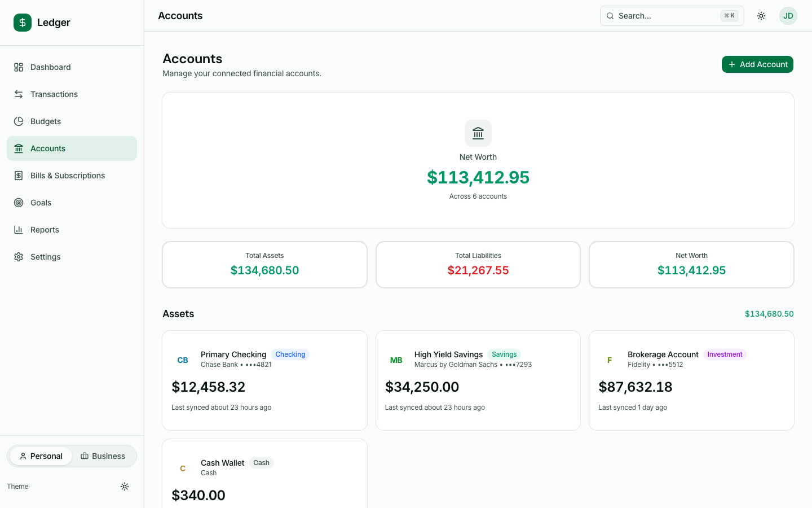Switch to Business mode
Viewport: 812px width, 508px height.
coord(103,456)
